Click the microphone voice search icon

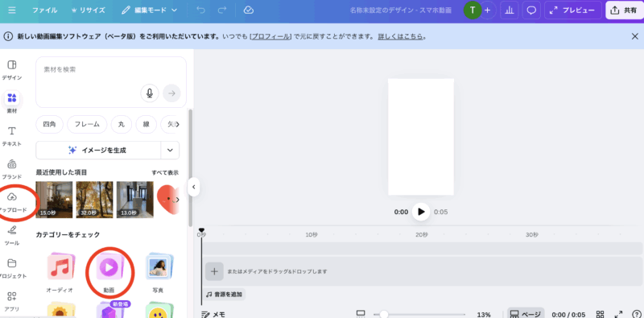coord(150,93)
